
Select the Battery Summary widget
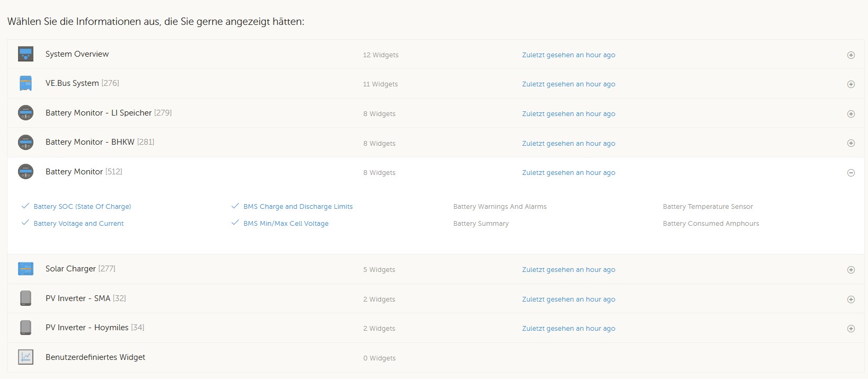(481, 223)
